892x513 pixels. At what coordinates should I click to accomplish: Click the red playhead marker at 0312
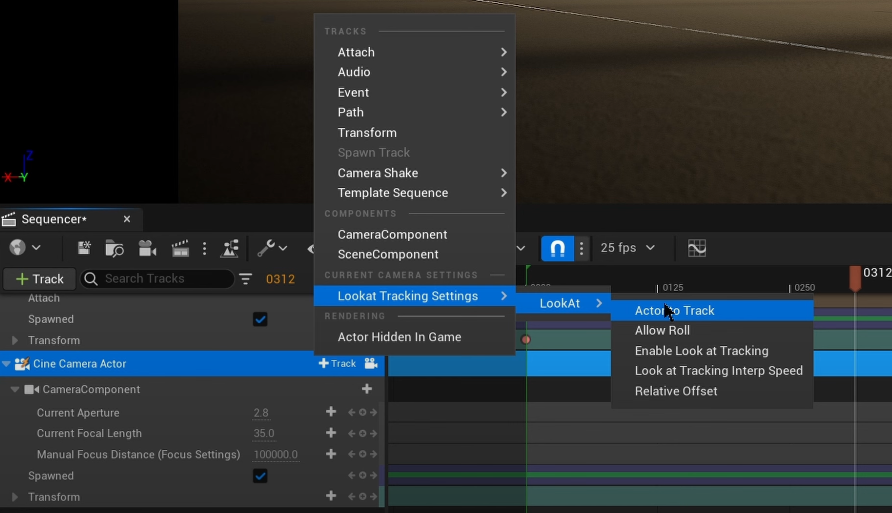click(855, 277)
